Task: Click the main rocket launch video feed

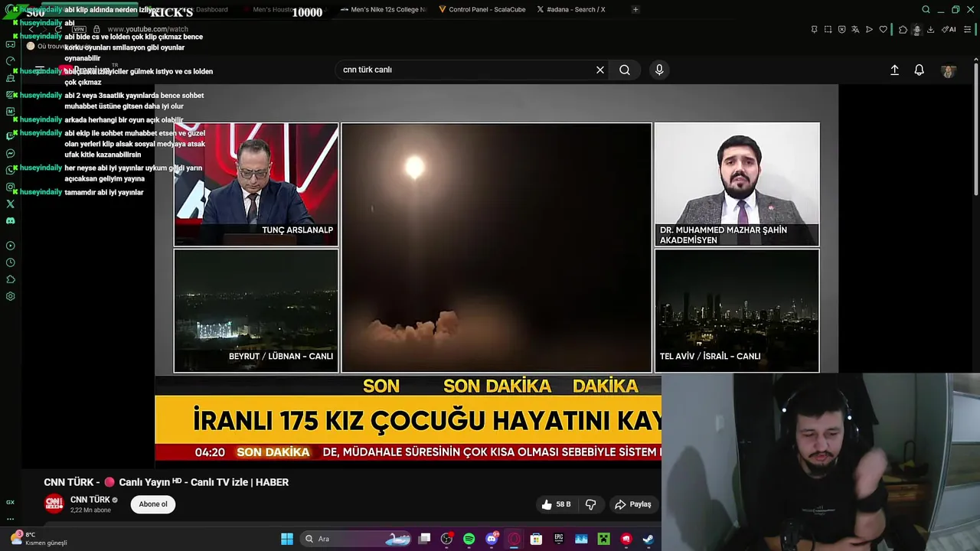Action: (x=496, y=247)
